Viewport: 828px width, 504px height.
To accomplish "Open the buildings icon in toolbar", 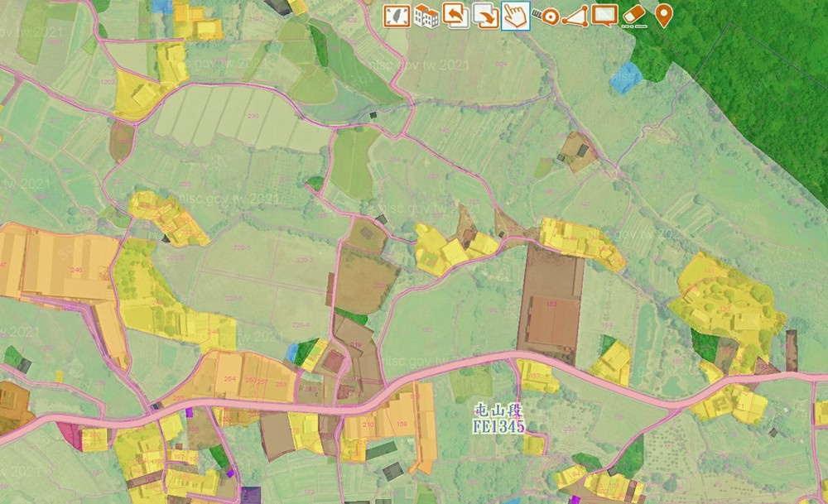I will [426, 15].
